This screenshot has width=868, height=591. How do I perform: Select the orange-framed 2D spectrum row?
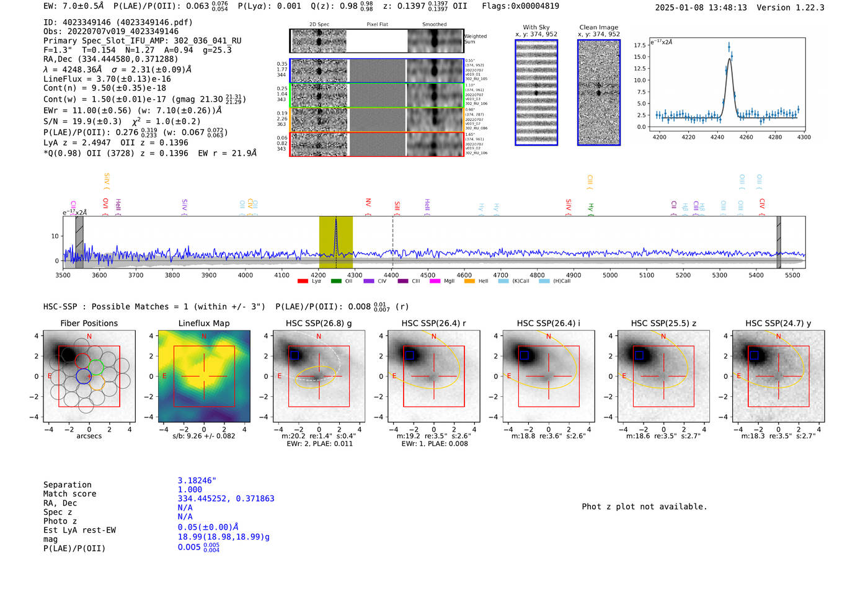coord(377,120)
